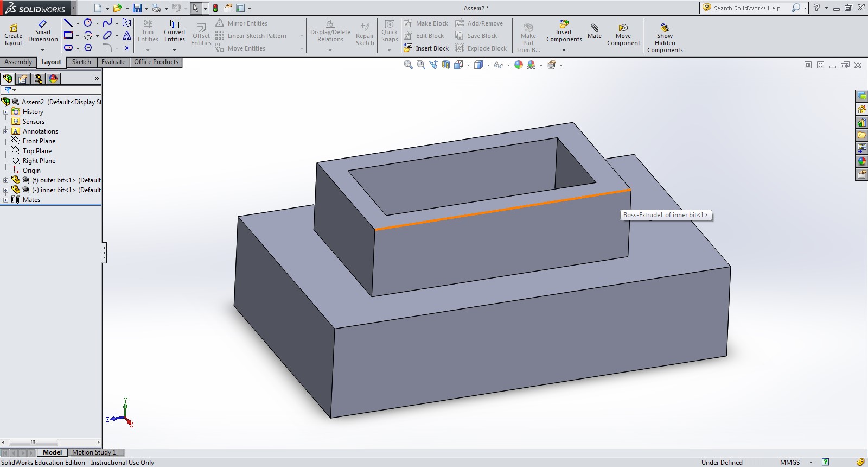Screen dimensions: 868x467
Task: Open the File Explorer task pane icon
Action: [x=861, y=135]
